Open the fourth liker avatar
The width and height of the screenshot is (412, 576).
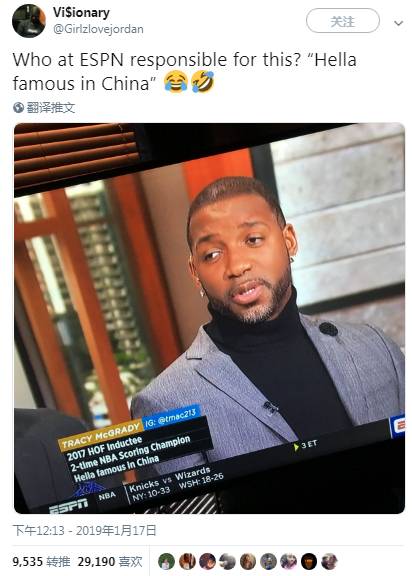[227, 561]
